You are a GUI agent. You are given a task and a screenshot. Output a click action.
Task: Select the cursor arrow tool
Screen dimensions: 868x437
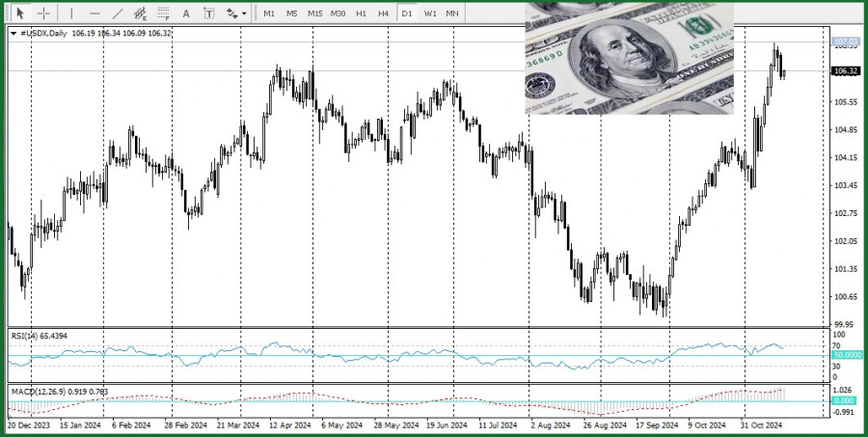20,13
